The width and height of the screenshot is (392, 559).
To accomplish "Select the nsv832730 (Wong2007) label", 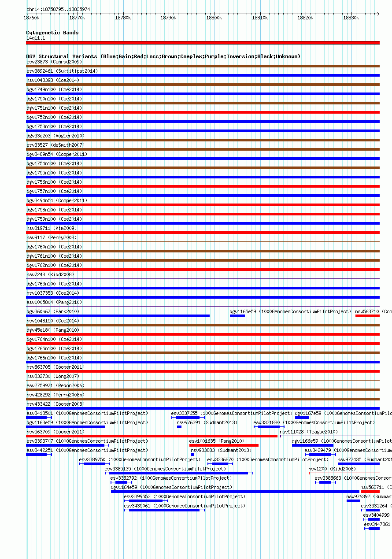I will tap(53, 376).
